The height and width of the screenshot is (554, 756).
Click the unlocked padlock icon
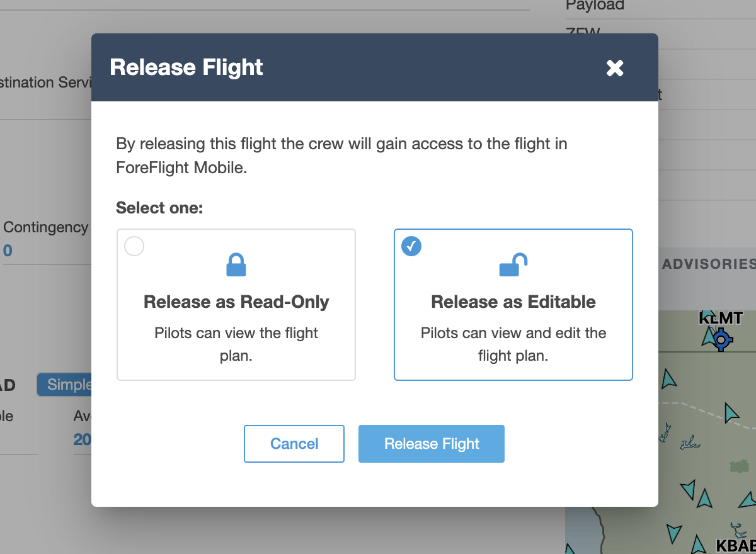tap(513, 265)
